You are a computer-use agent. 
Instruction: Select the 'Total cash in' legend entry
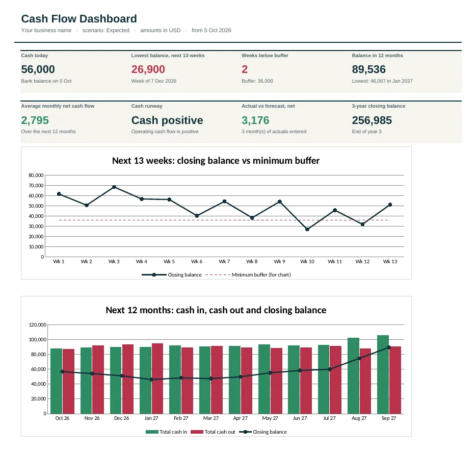166,432
